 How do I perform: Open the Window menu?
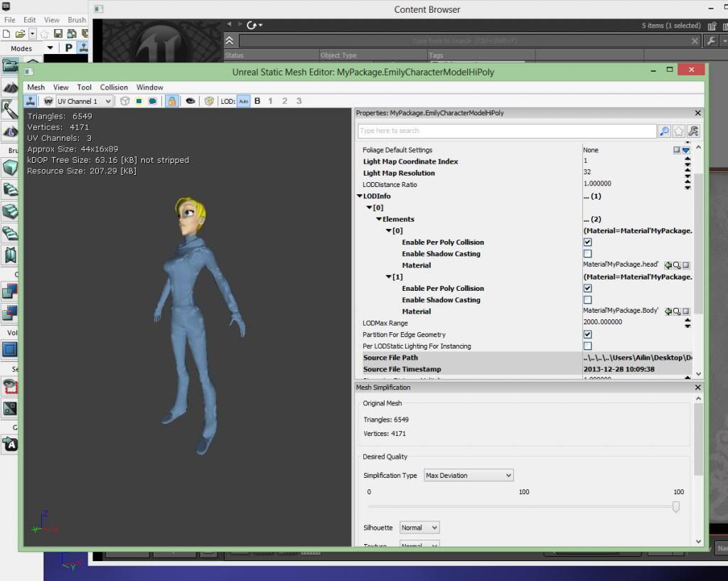[x=149, y=87]
